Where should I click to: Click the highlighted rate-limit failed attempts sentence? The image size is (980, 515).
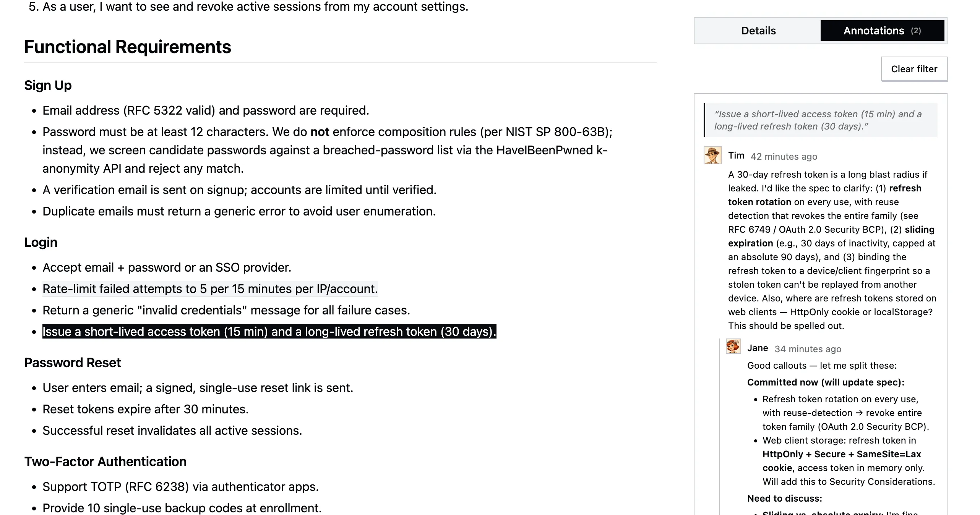(x=210, y=289)
